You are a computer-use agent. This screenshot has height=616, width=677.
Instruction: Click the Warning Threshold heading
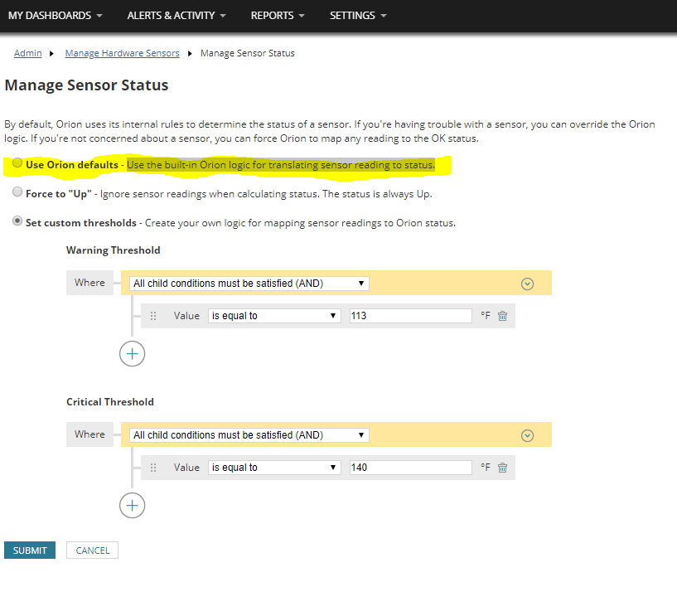114,250
